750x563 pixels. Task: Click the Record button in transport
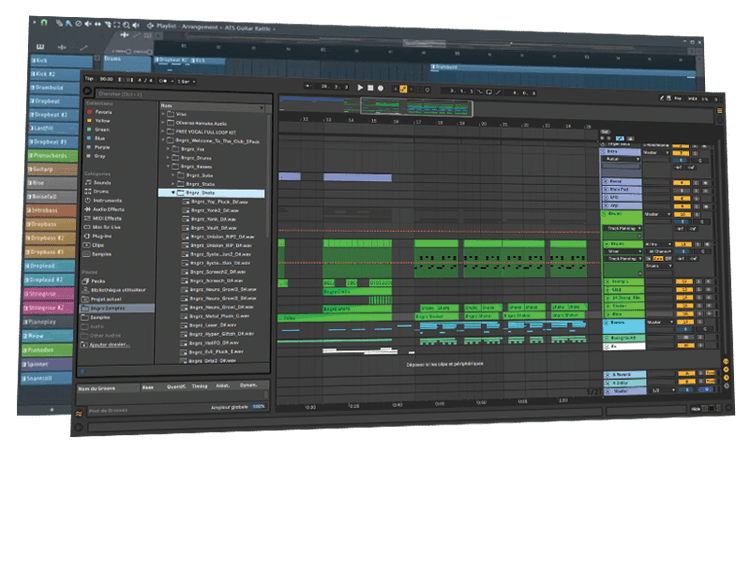point(381,88)
